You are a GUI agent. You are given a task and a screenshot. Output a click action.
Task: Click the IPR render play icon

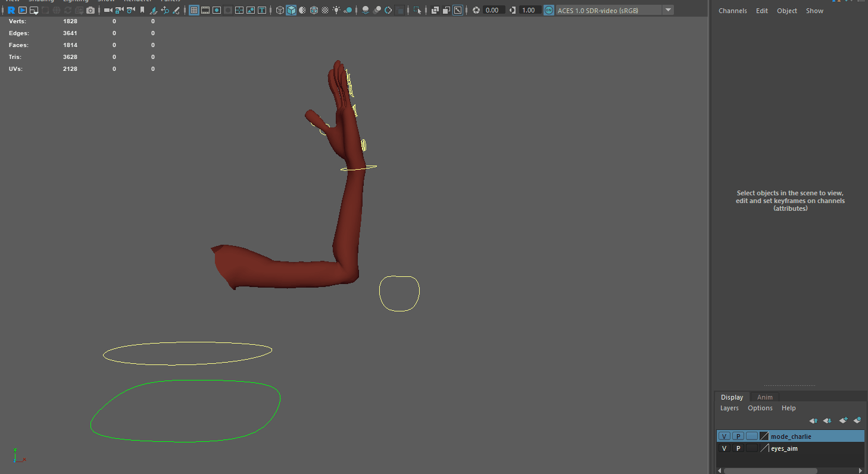23,10
